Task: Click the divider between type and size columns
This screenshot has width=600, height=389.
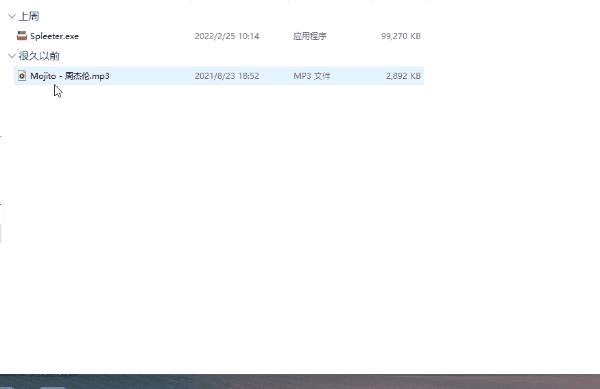Action: (x=372, y=2)
